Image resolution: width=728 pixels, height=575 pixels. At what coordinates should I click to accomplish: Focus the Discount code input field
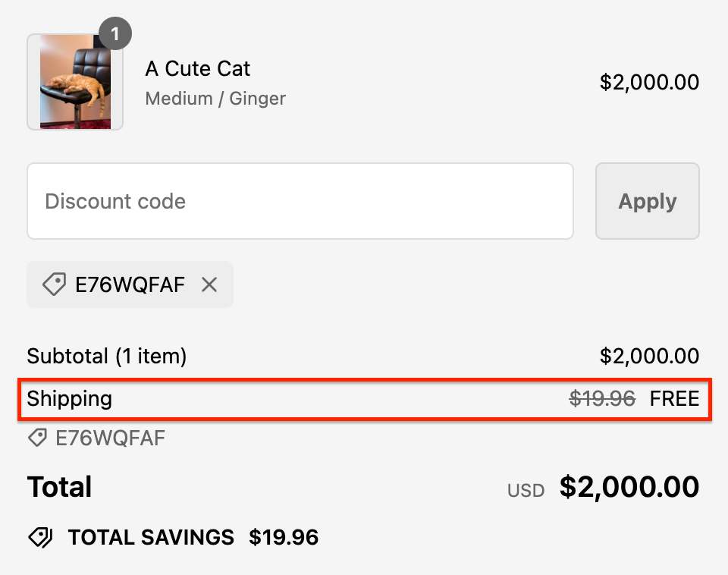coord(300,201)
